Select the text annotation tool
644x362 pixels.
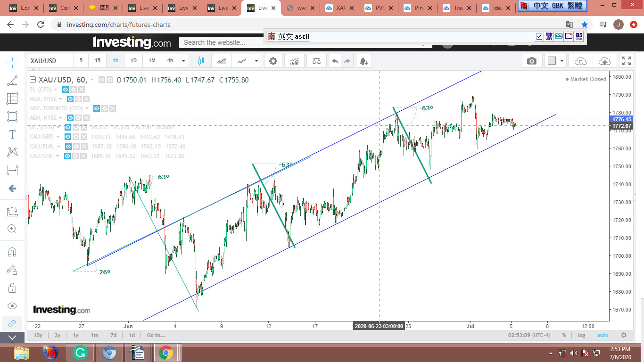[x=12, y=134]
